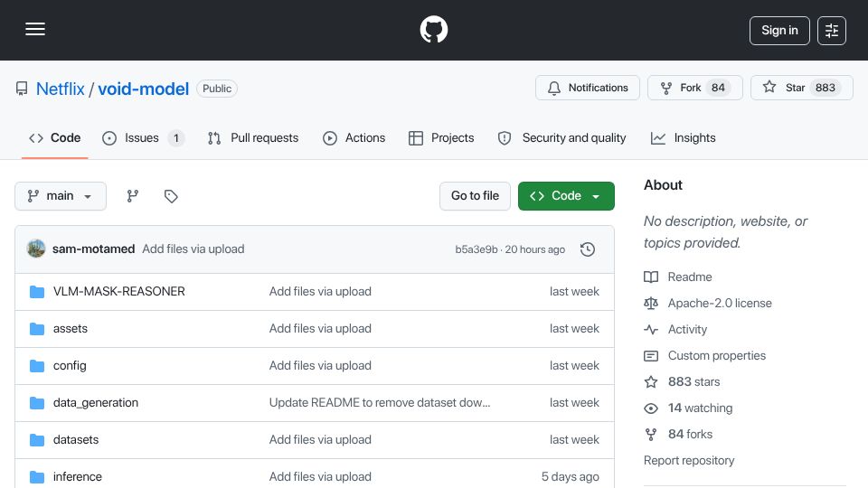Screen dimensions: 868x488
Task: Switch to the Issues tab
Action: [x=143, y=137]
